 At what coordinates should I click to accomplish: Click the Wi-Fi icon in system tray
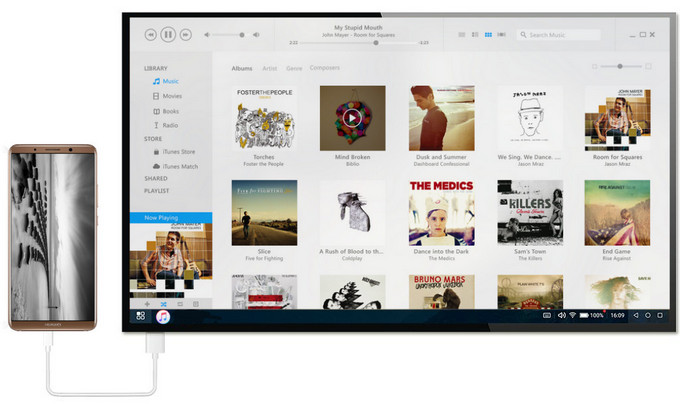point(572,315)
